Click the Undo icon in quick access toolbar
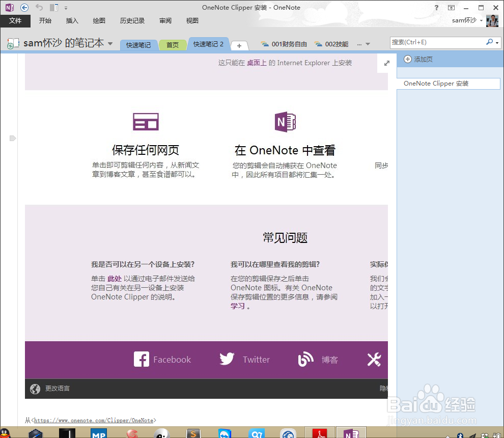The image size is (504, 438). point(39,7)
